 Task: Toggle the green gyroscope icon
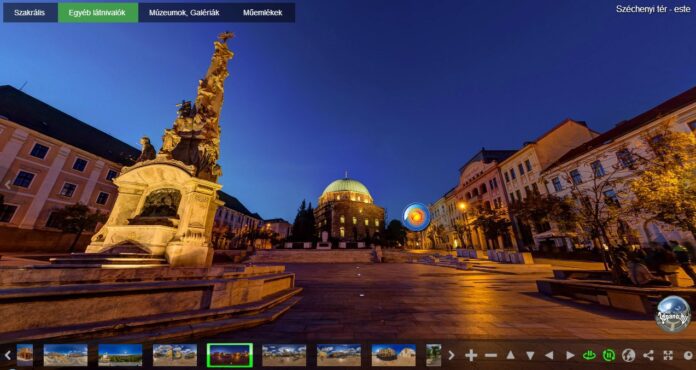(609, 355)
